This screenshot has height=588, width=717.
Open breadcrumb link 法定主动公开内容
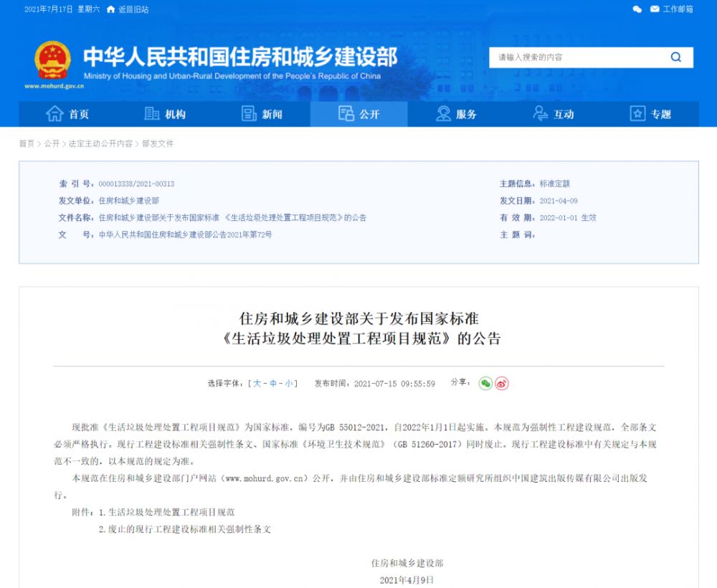[100, 143]
